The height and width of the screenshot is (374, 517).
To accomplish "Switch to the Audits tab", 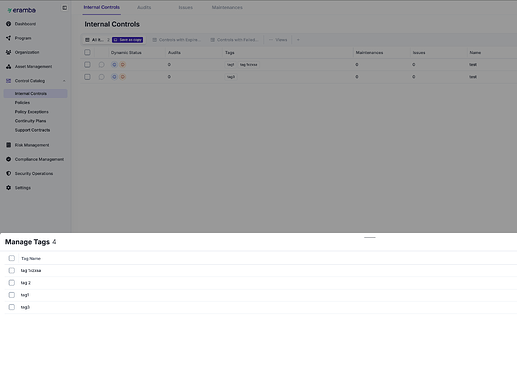I will click(144, 7).
